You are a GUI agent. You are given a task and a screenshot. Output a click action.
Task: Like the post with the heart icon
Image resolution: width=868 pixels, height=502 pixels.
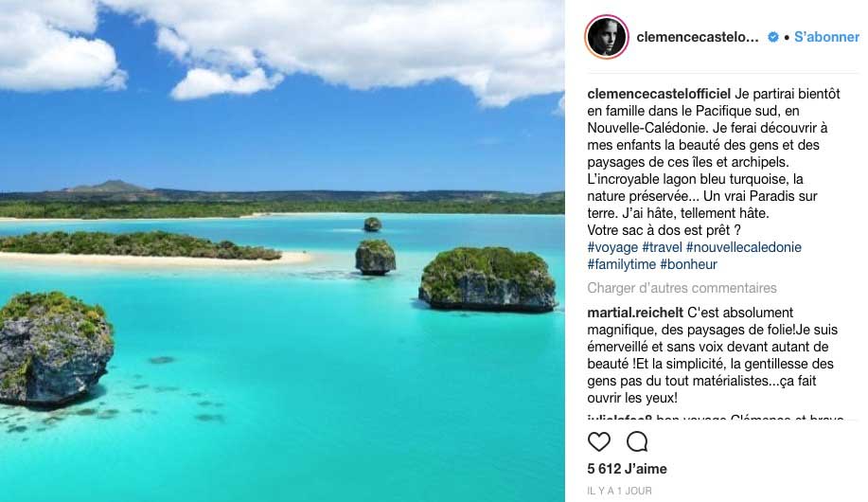pos(599,441)
